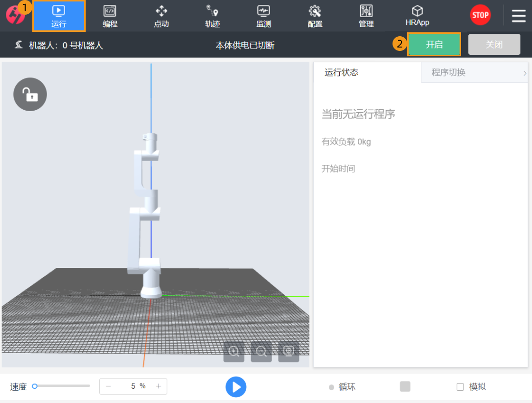
Task: Open the 编程 programming section
Action: pos(110,16)
